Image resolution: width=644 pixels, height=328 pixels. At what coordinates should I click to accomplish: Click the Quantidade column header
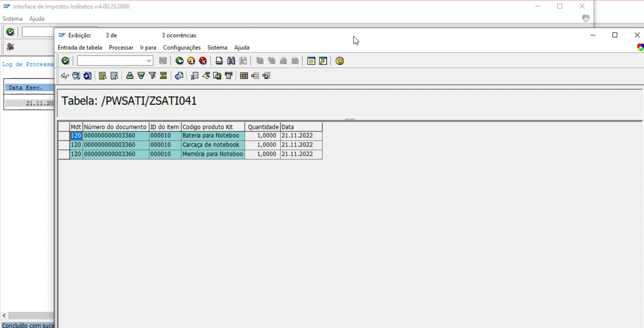(x=263, y=127)
